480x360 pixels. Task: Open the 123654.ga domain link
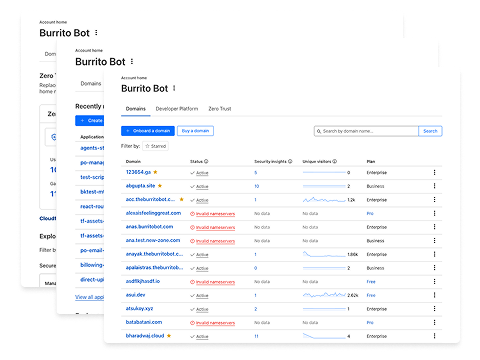[x=138, y=172]
